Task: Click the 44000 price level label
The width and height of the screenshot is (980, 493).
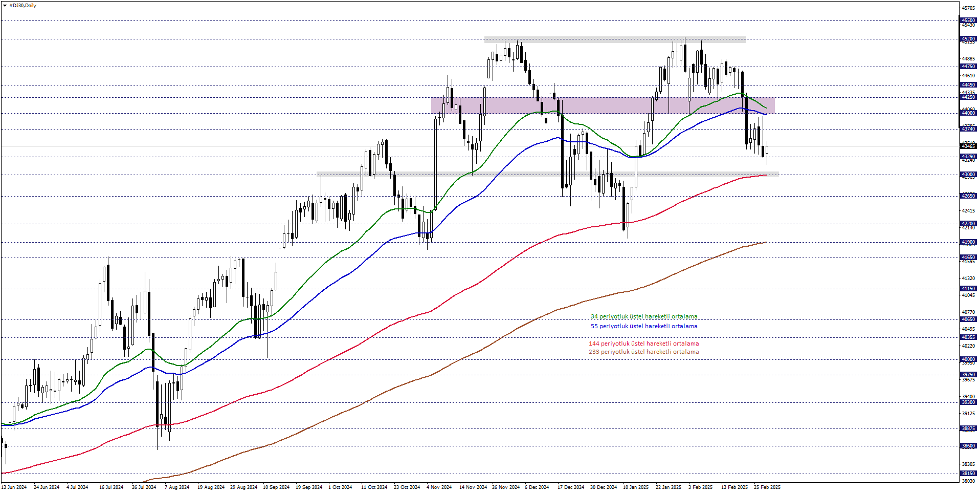Action: [968, 113]
